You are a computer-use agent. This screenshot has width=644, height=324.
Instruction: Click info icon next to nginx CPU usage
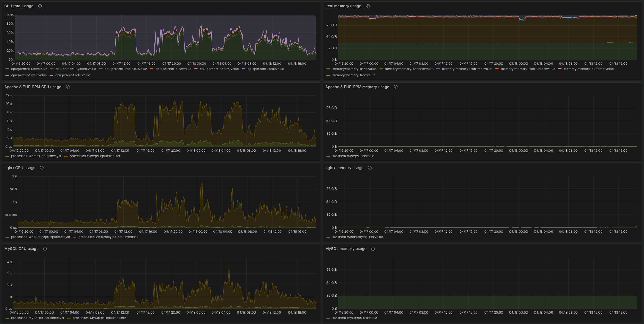(x=42, y=168)
